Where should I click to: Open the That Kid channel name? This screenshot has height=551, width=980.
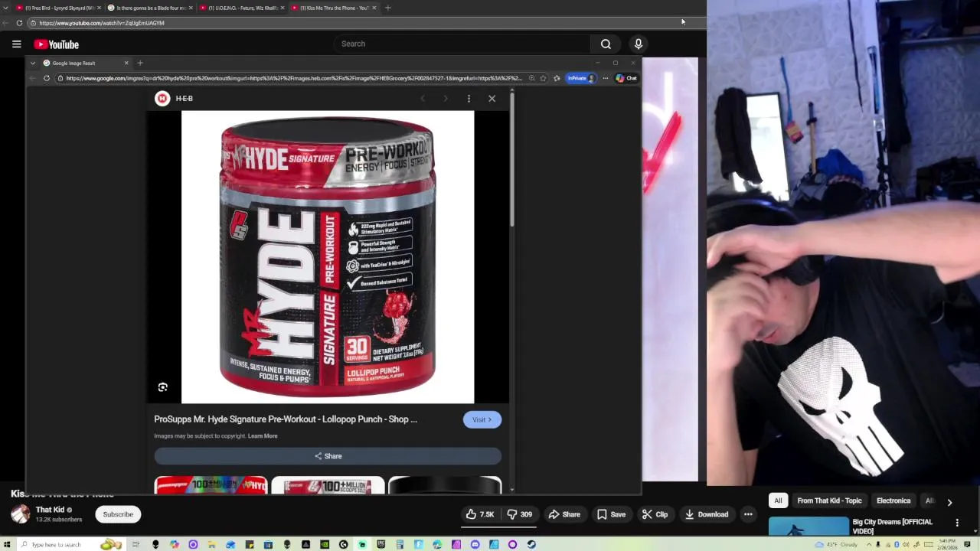pyautogui.click(x=50, y=510)
